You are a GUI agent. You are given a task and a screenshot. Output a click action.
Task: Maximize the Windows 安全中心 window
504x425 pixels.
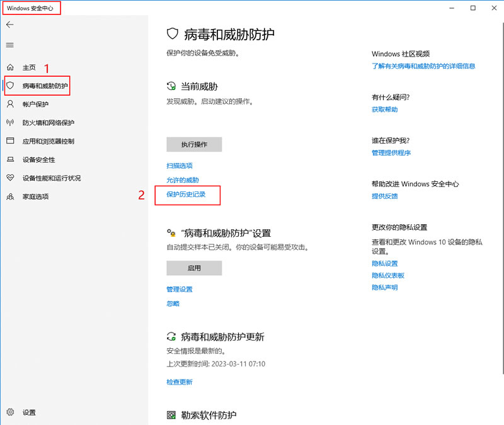coord(473,8)
